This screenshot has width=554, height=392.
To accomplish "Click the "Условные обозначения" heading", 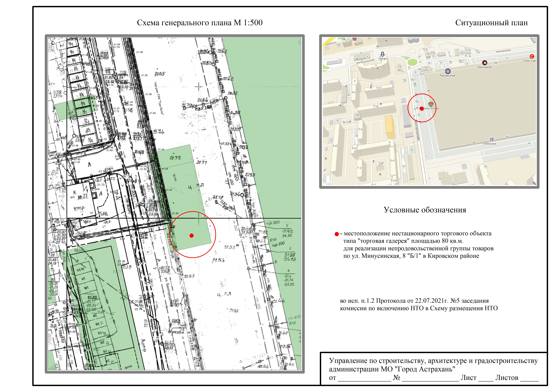I will click(x=425, y=210).
